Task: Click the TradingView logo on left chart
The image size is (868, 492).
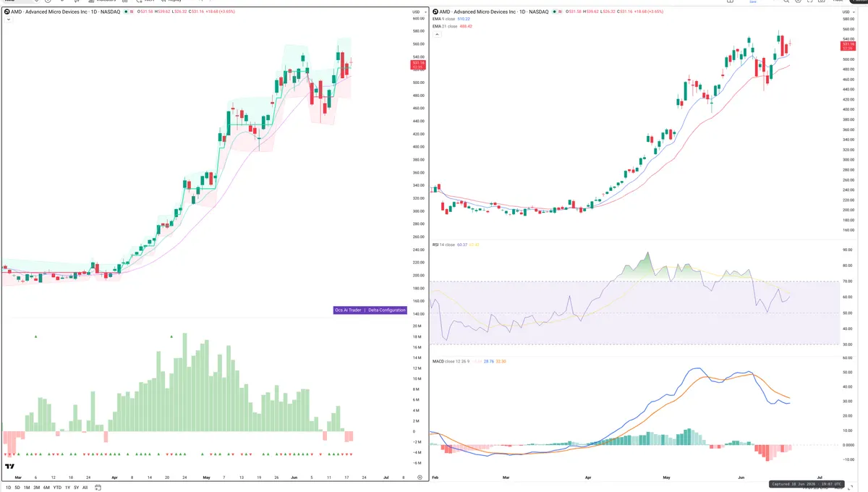Action: click(10, 467)
